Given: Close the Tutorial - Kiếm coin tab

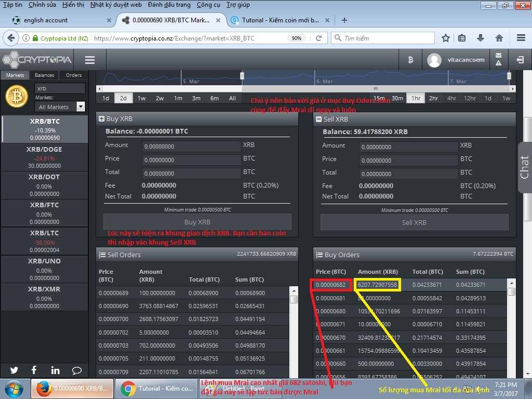Looking at the screenshot, I should pyautogui.click(x=327, y=20).
